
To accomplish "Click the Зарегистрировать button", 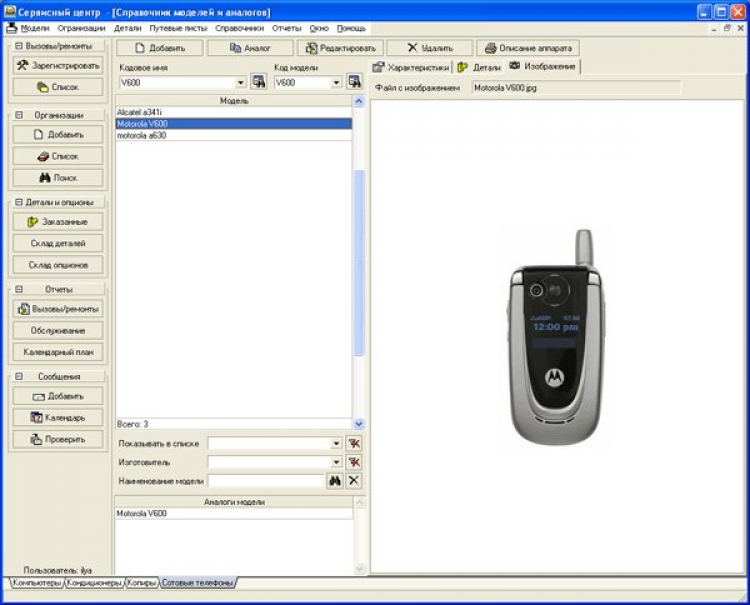I will [58, 66].
